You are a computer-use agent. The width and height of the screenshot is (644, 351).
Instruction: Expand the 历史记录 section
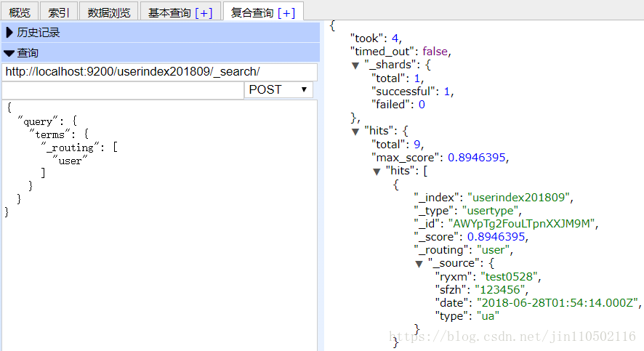pyautogui.click(x=161, y=33)
